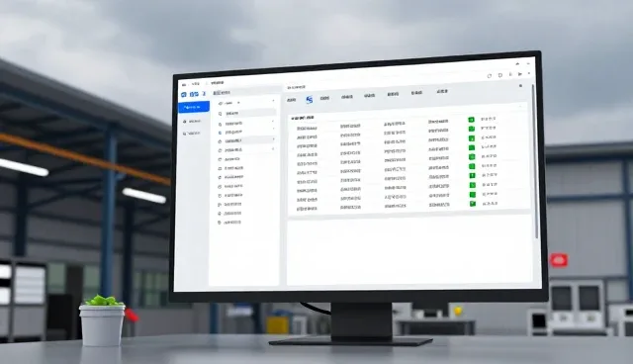Image resolution: width=633 pixels, height=364 pixels.
Task: Toggle the green checkbox in the fifth table row
Action: pos(472,156)
